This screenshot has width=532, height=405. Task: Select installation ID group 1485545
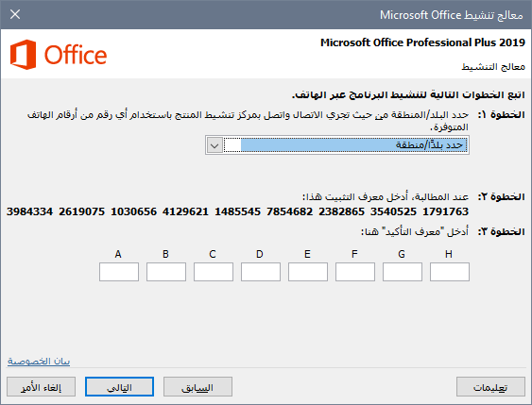[x=237, y=211]
